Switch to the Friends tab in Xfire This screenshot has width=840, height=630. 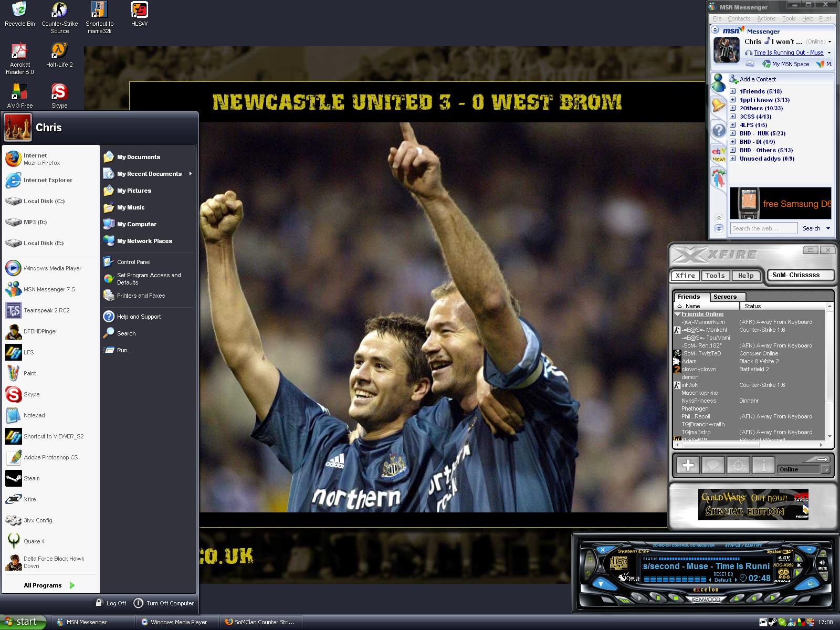tap(691, 297)
